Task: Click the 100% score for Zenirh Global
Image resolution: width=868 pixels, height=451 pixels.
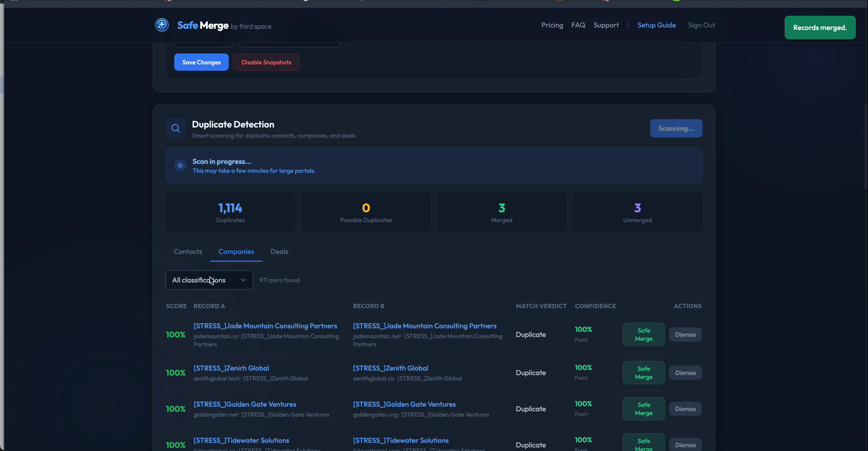Action: click(x=175, y=373)
